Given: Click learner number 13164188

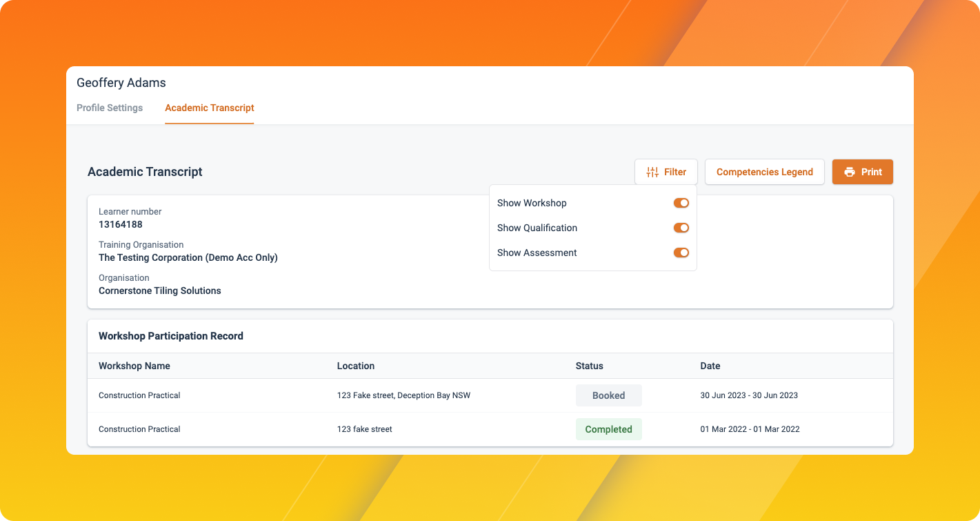Looking at the screenshot, I should point(121,224).
